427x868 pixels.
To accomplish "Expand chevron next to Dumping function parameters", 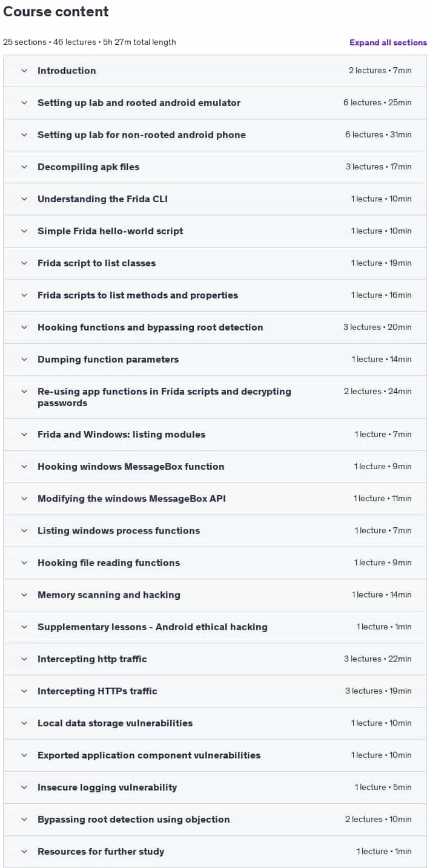I will pyautogui.click(x=24, y=360).
